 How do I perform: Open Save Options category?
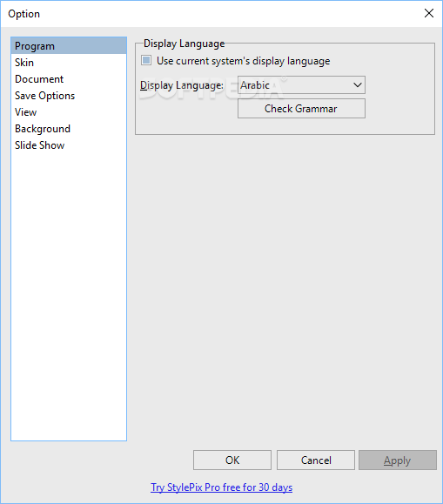(x=69, y=96)
